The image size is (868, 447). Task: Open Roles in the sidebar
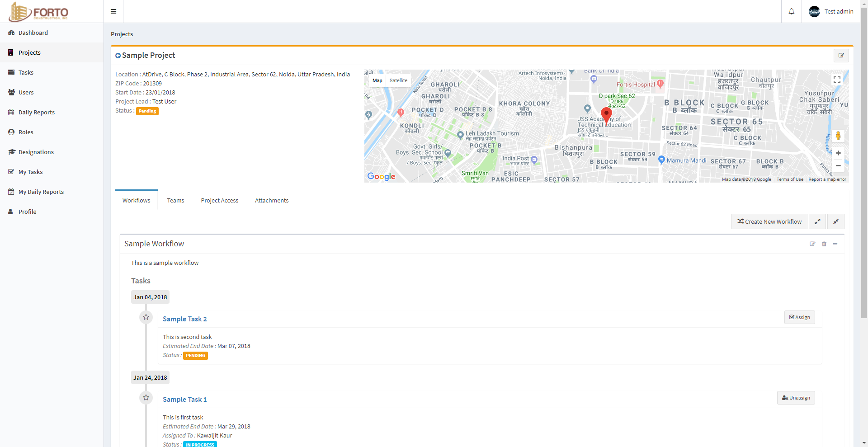pyautogui.click(x=52, y=132)
